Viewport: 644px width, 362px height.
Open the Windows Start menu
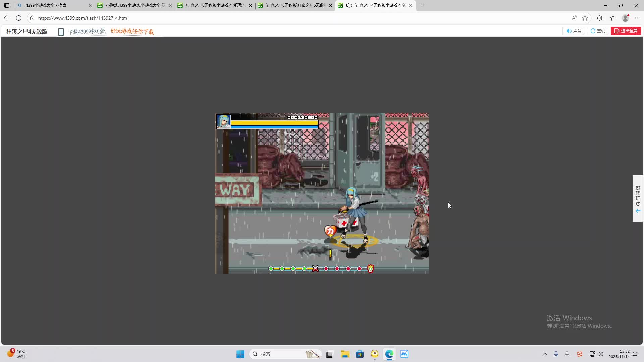pyautogui.click(x=240, y=354)
